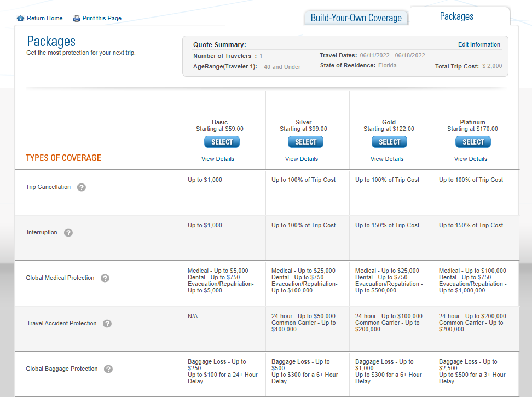Open Trip Cancellation help question mark

(x=82, y=187)
